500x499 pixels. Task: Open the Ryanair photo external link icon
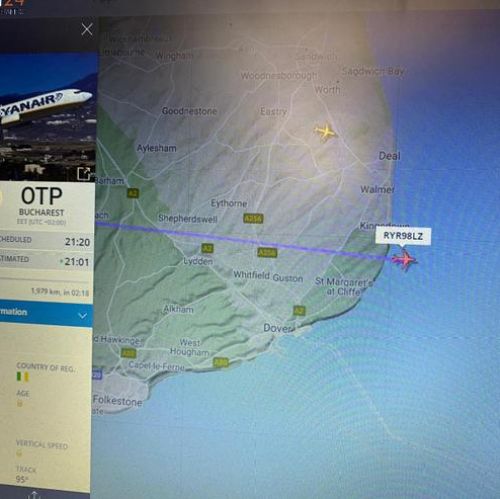pos(84,174)
